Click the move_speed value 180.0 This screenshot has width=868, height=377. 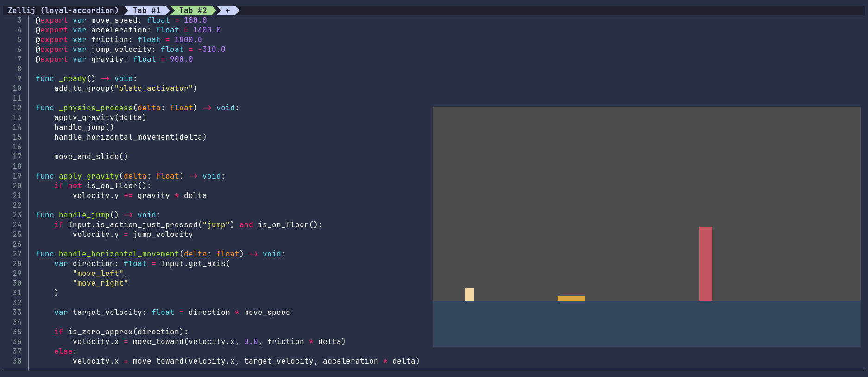[x=195, y=20]
